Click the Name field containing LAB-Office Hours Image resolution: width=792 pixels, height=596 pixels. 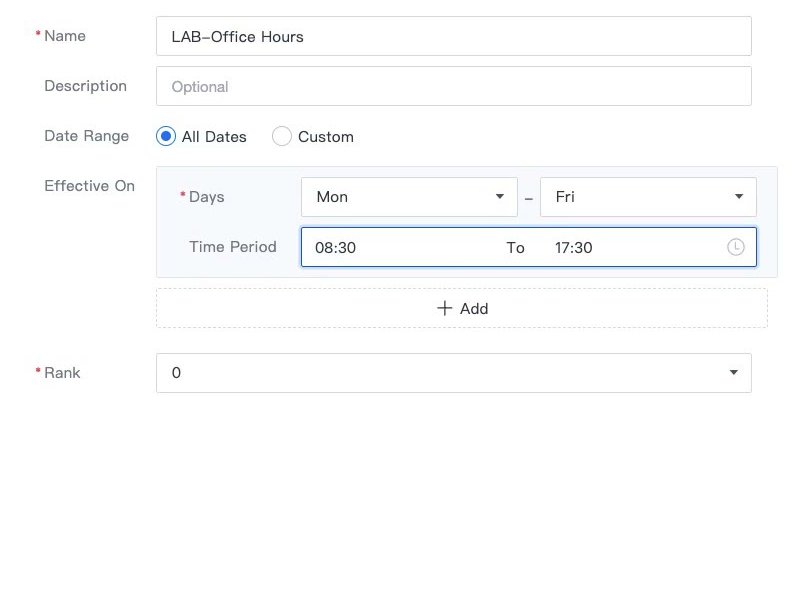tap(454, 36)
